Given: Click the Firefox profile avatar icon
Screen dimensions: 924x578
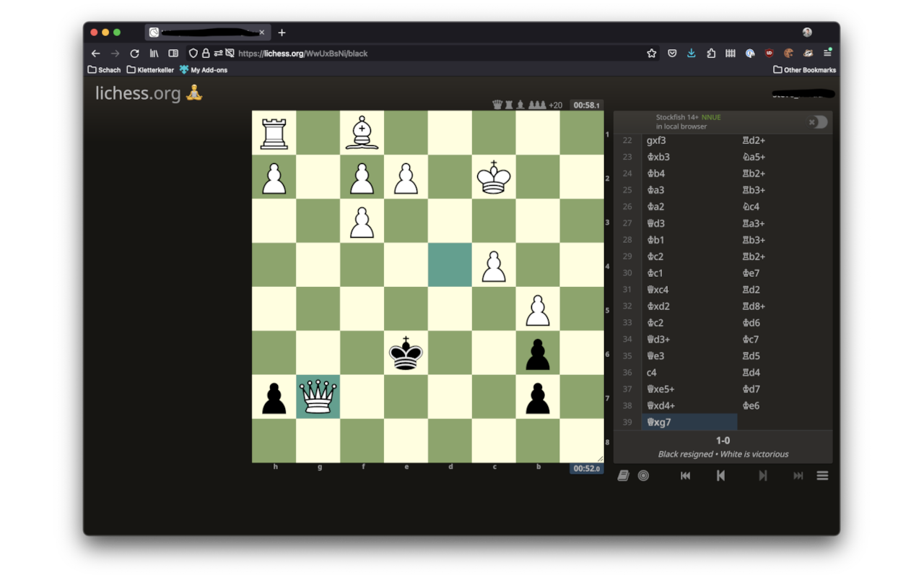Looking at the screenshot, I should (807, 33).
